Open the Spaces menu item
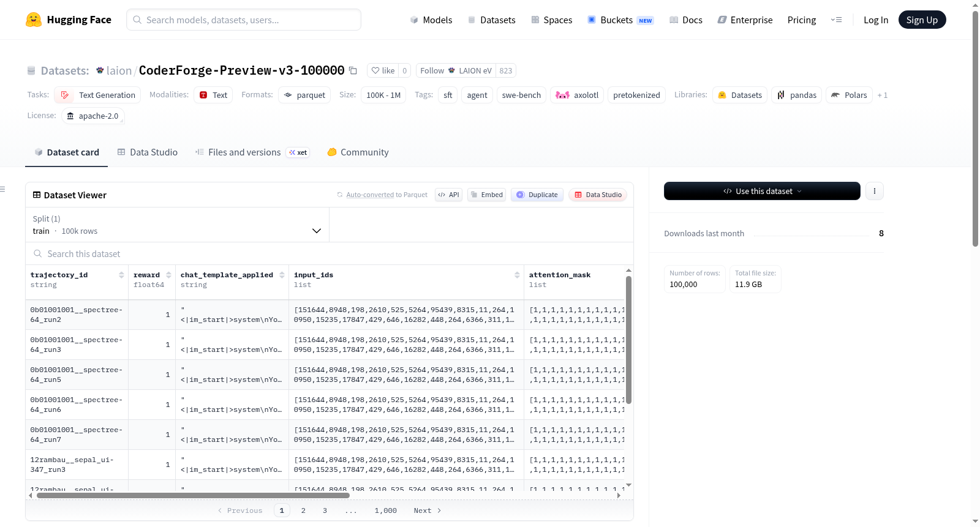This screenshot has height=527, width=980. (x=551, y=20)
